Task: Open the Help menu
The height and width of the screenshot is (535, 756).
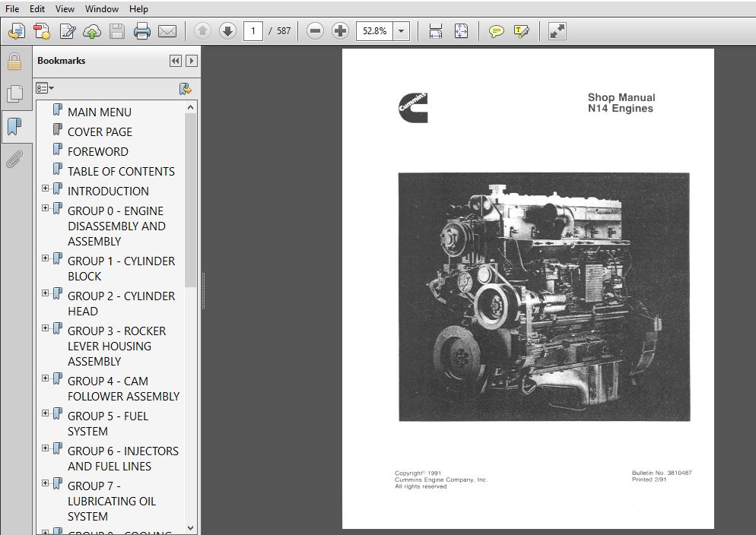Action: pos(138,8)
